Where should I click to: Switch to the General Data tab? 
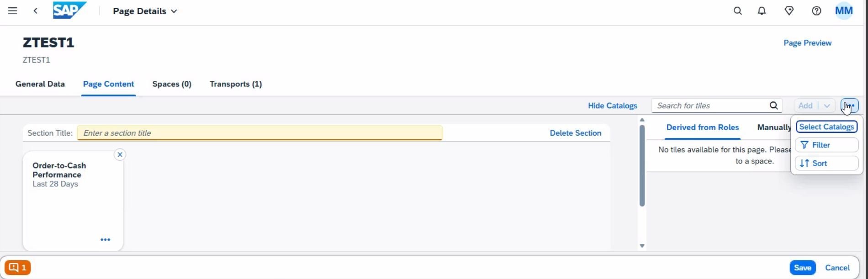pyautogui.click(x=40, y=84)
